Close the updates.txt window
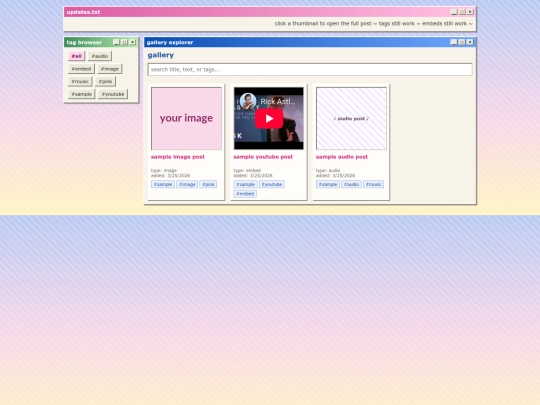The height and width of the screenshot is (405, 540). [470, 12]
